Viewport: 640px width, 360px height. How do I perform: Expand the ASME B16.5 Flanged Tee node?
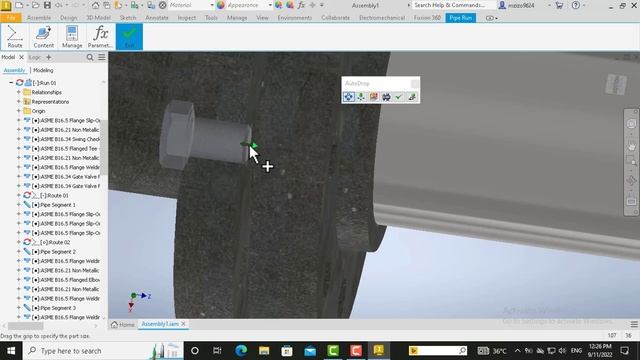[x=18, y=149]
